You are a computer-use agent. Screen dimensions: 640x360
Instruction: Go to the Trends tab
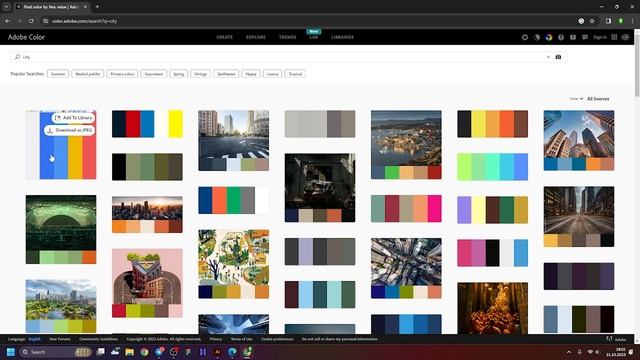287,37
